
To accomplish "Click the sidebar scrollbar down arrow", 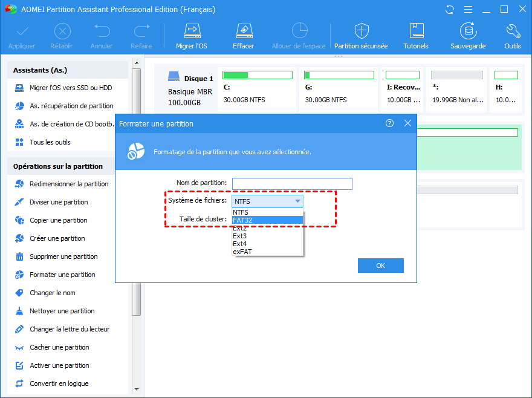I will click(x=137, y=389).
